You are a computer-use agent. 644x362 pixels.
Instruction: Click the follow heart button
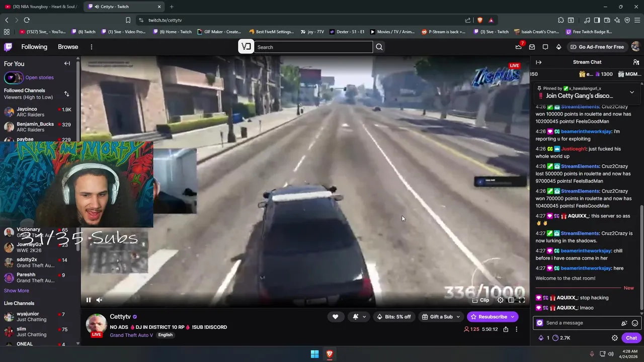click(335, 317)
